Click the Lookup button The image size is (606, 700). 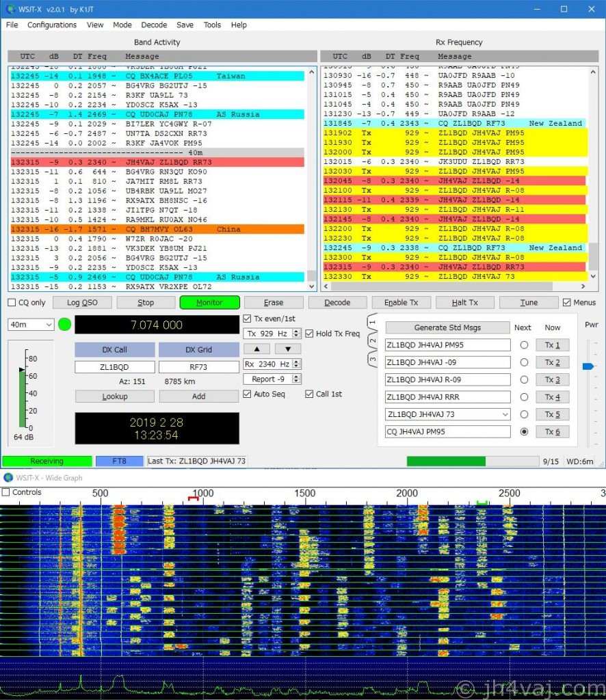[115, 396]
